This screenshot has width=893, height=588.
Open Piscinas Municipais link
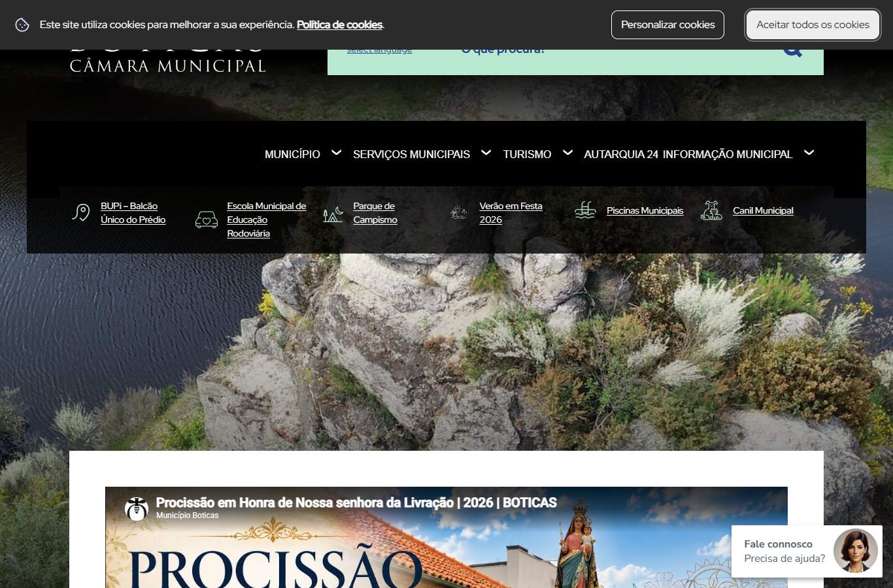coord(645,210)
